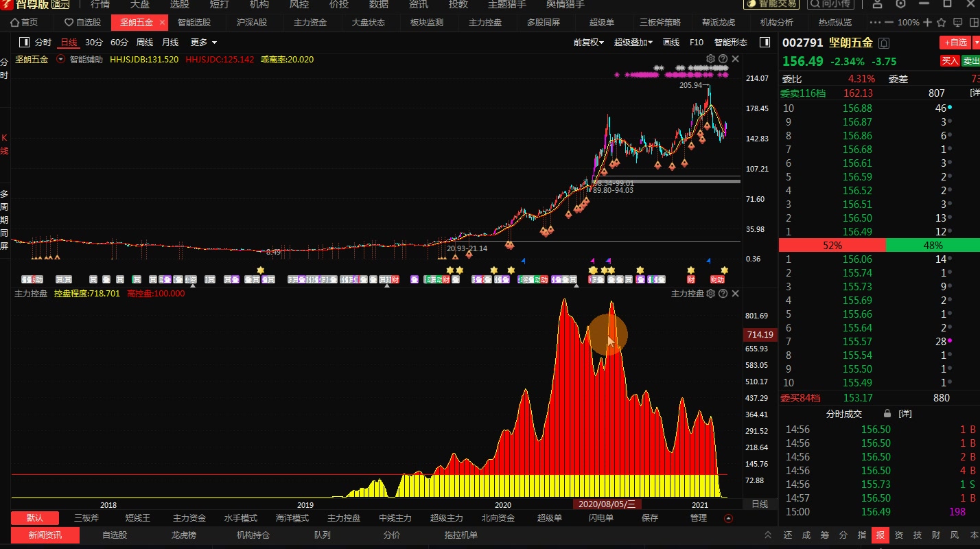The width and height of the screenshot is (980, 549).
Task: Select 60分 chart period
Action: (119, 43)
